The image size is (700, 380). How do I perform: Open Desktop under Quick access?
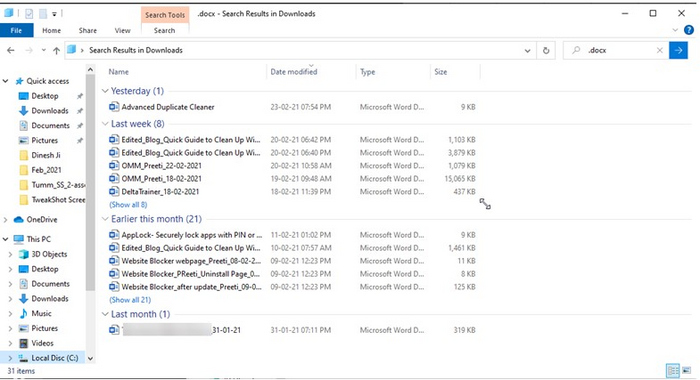(45, 96)
